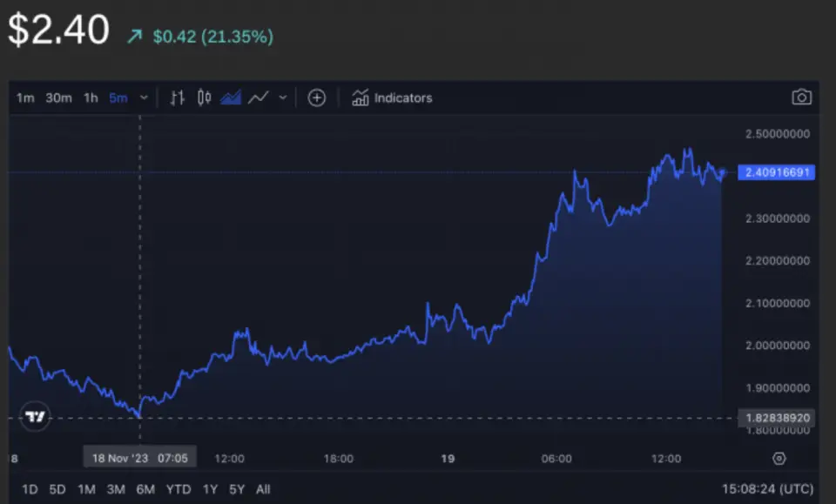
Task: Click the compare/add symbol plus icon
Action: coord(317,97)
